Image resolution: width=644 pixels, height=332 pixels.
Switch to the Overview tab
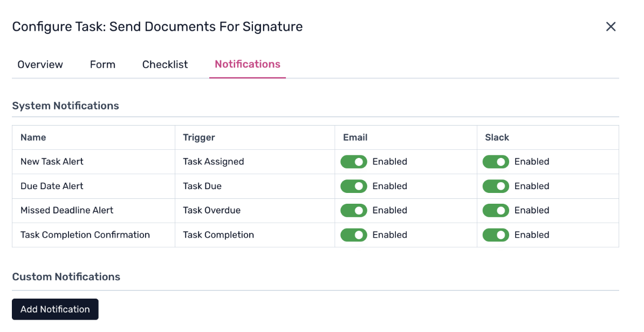(x=40, y=65)
